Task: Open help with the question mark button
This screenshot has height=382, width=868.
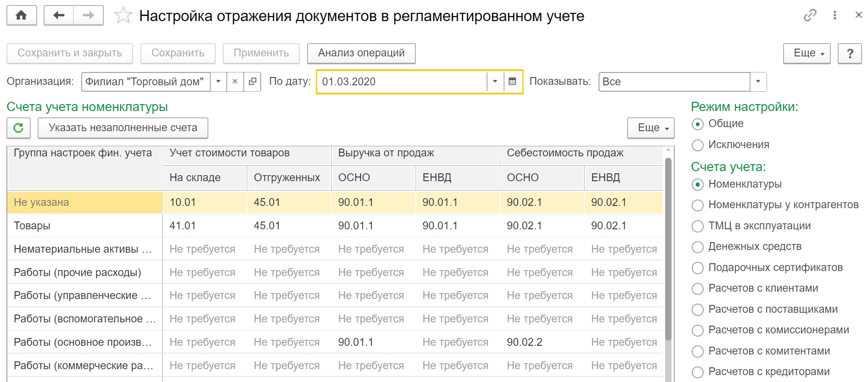Action: click(x=850, y=53)
